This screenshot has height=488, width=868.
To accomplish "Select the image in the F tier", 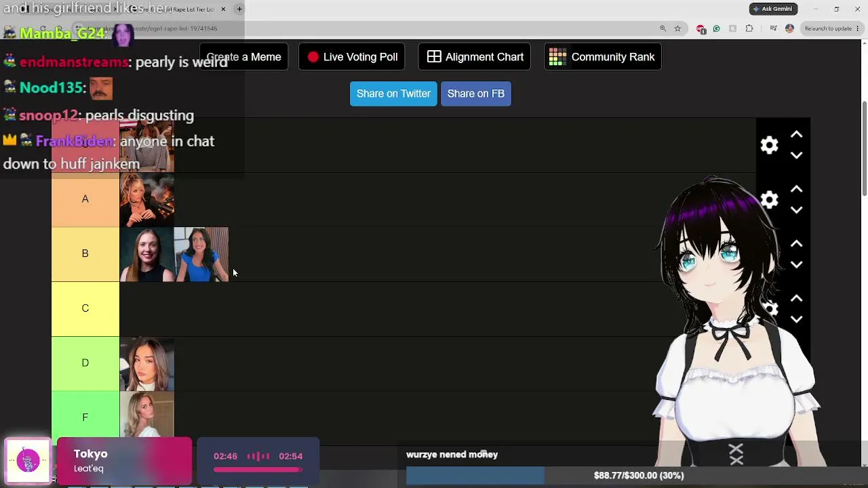I will point(147,415).
